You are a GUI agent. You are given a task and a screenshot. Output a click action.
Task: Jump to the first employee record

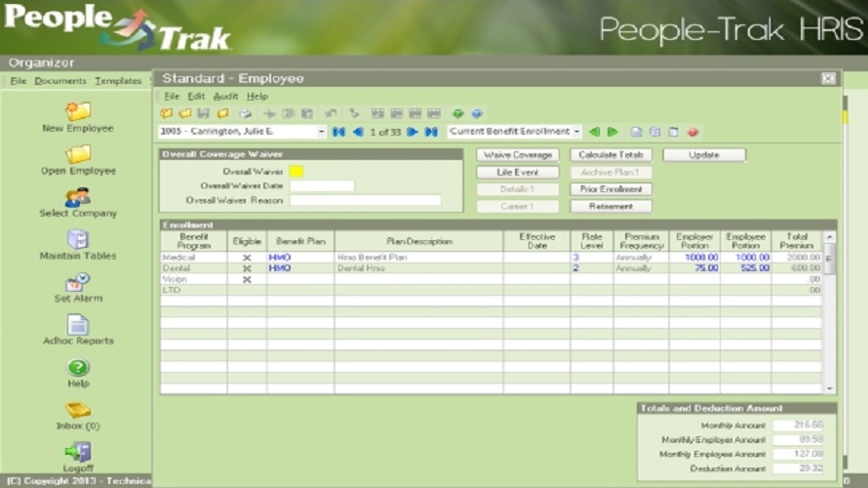click(x=338, y=132)
